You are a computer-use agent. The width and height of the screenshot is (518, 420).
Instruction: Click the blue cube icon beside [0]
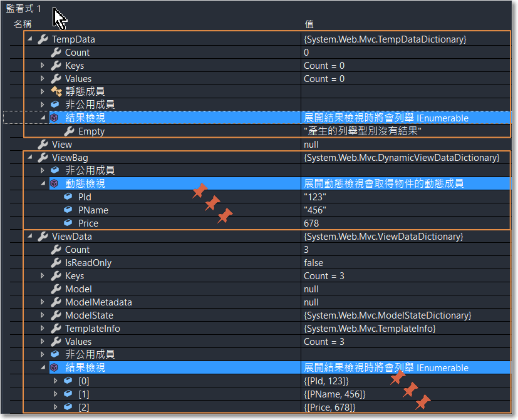pyautogui.click(x=68, y=381)
